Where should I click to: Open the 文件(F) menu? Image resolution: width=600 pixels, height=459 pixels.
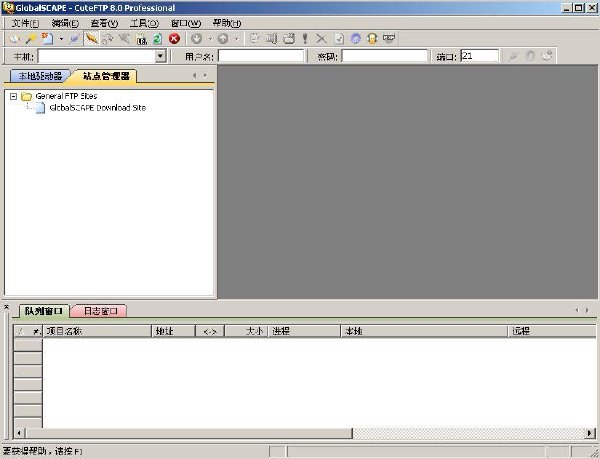point(25,23)
